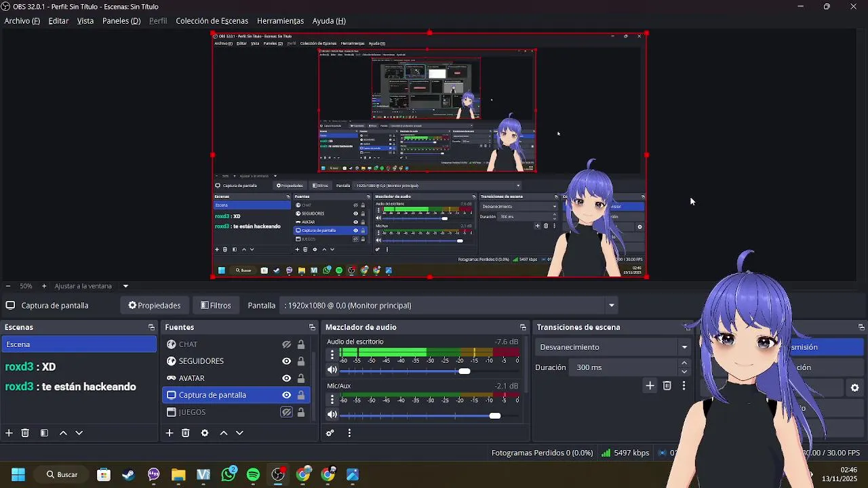The width and height of the screenshot is (868, 488).
Task: Open Mic/Aux options three-dots
Action: 332,399
